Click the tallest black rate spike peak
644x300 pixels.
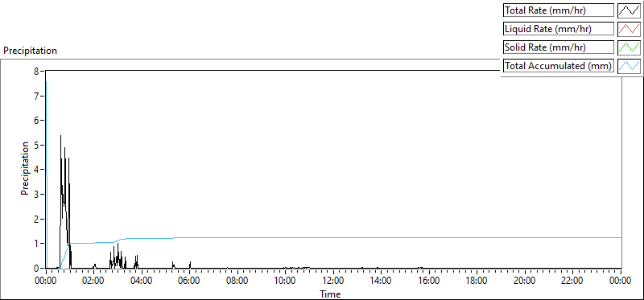coord(61,136)
